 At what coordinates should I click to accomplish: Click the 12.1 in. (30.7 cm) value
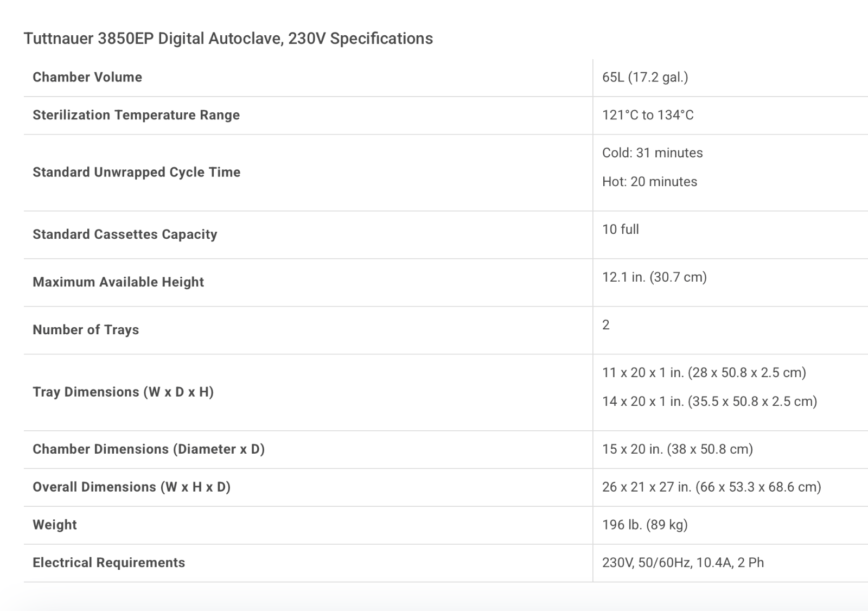654,277
